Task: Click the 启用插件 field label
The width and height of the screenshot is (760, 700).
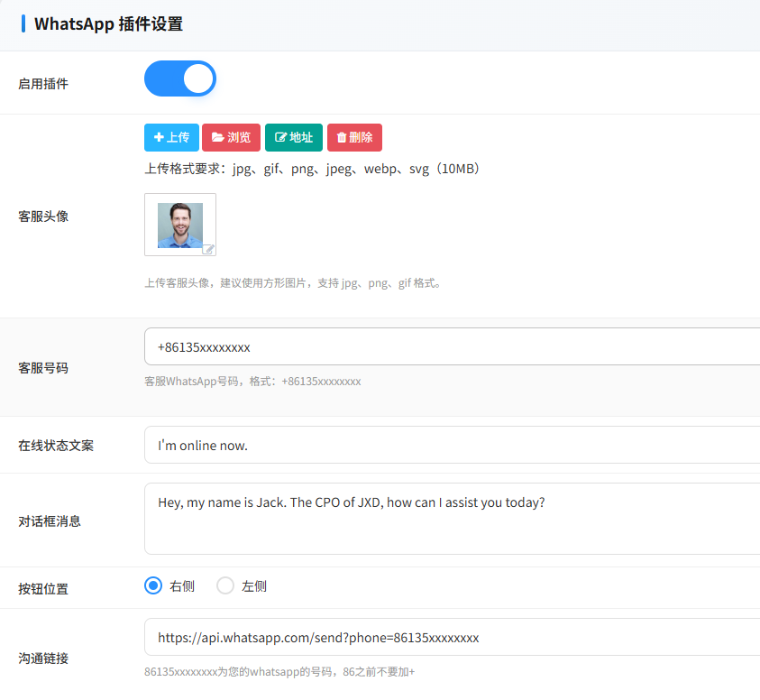Action: [x=43, y=84]
